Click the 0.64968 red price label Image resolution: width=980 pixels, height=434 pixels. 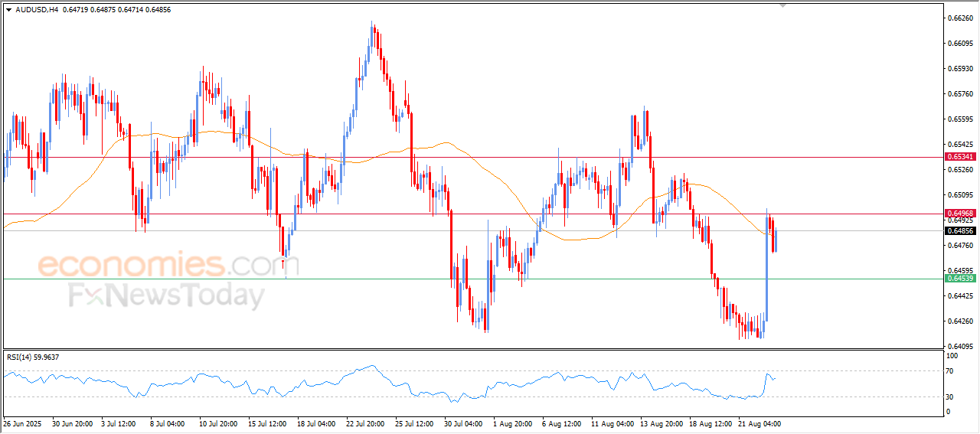point(959,213)
